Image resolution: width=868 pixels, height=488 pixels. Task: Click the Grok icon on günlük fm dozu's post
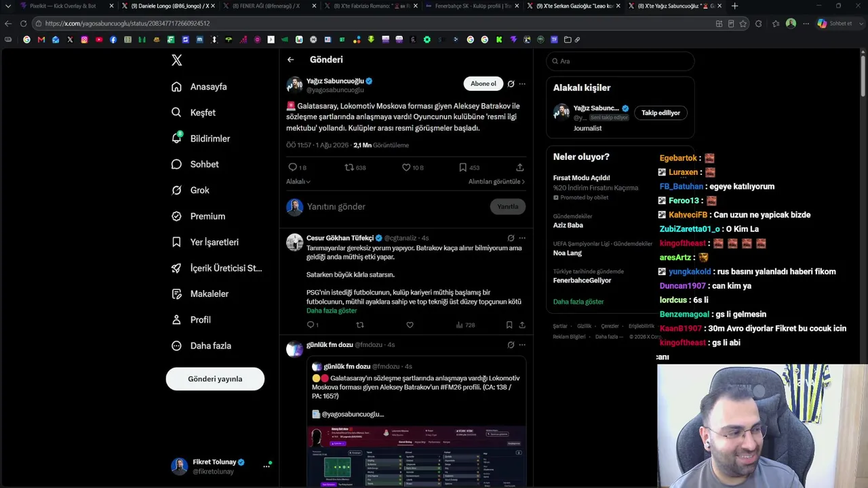pyautogui.click(x=511, y=345)
